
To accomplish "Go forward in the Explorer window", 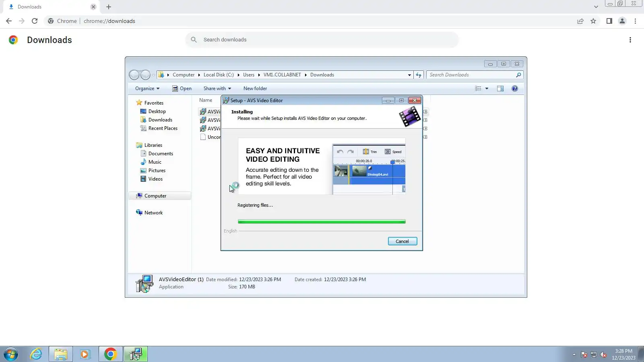I will coord(145,75).
